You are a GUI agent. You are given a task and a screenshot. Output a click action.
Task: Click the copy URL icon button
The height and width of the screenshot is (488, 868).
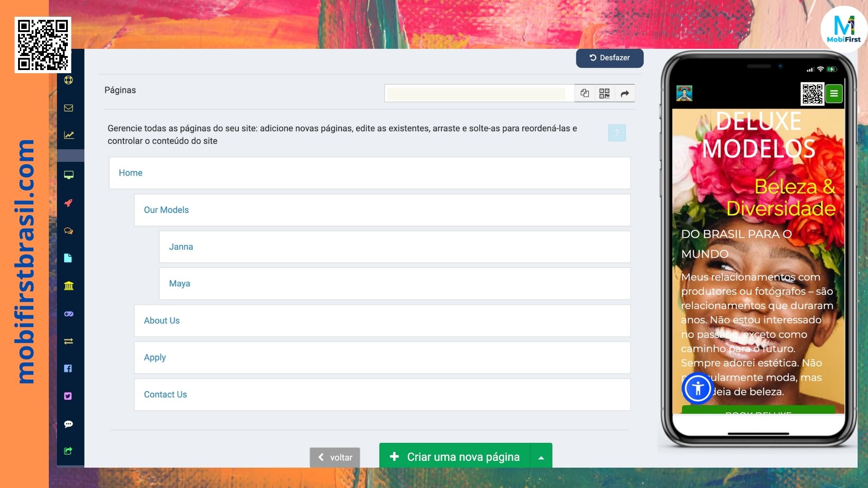[x=585, y=94]
